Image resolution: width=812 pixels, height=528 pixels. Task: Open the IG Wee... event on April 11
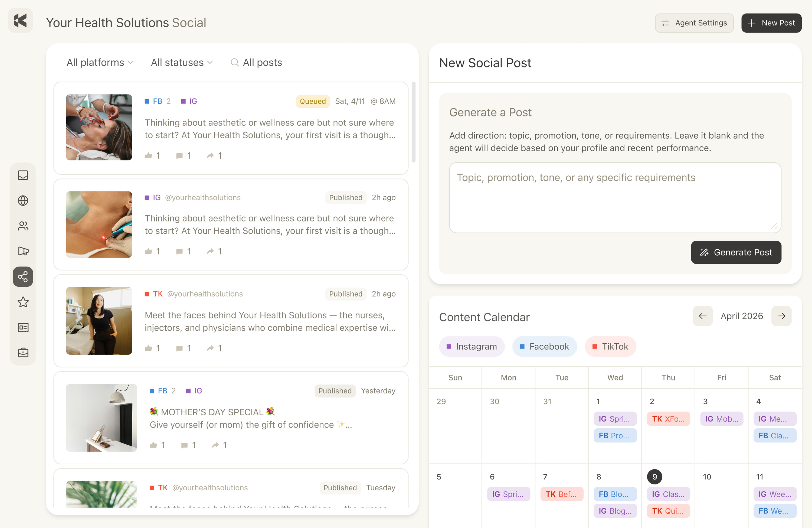(775, 494)
